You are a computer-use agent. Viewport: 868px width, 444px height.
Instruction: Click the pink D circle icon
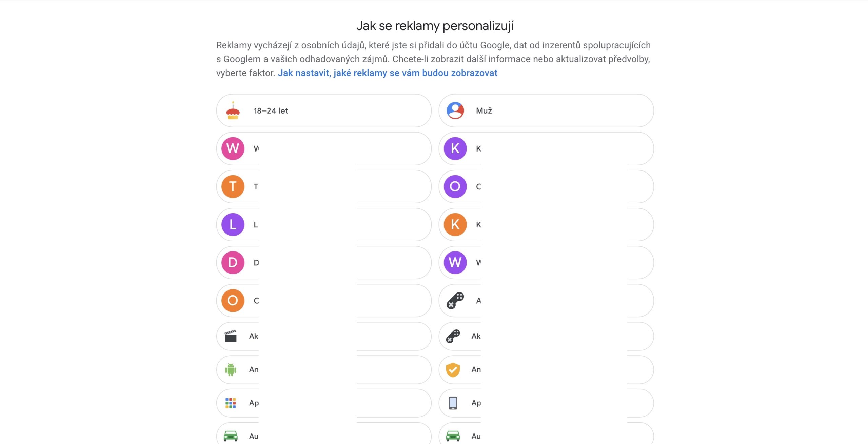coord(233,263)
